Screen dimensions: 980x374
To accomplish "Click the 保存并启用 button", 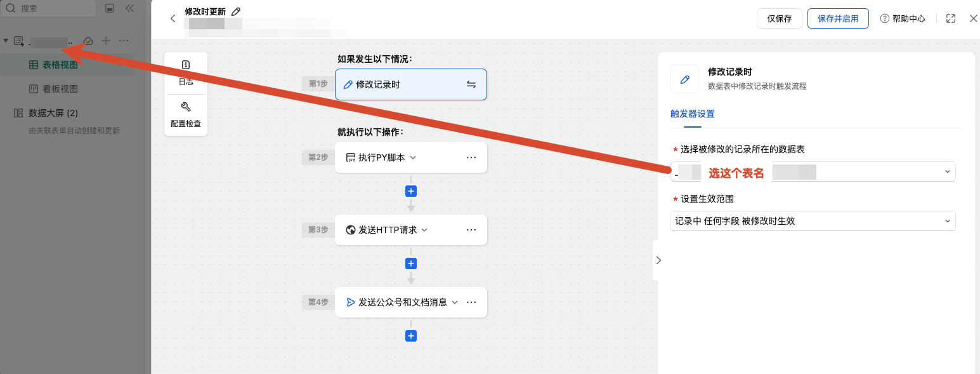I will click(838, 18).
